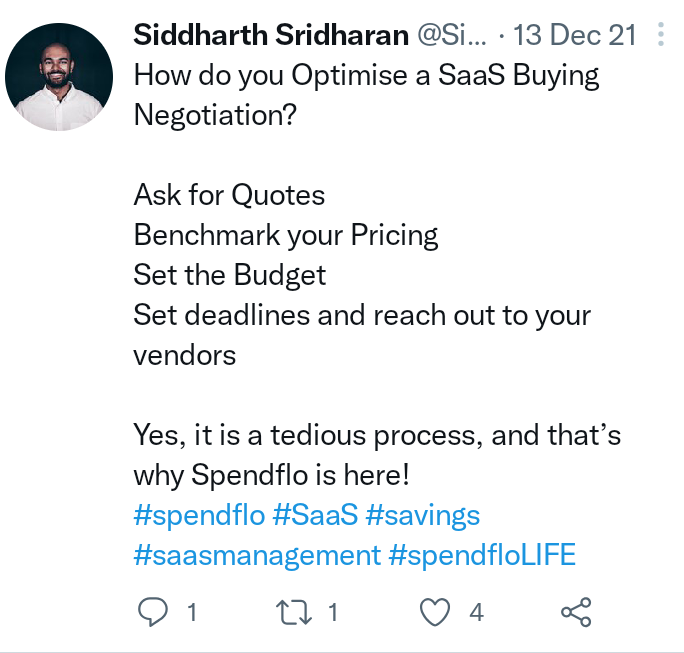Open the share icon for this tweet
The image size is (684, 653).
pos(576,612)
